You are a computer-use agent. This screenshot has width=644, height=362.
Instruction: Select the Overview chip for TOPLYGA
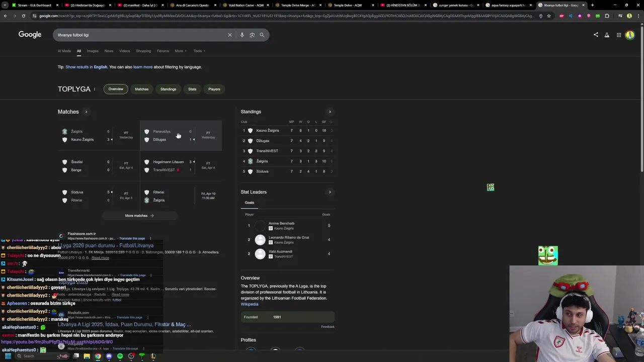(116, 89)
